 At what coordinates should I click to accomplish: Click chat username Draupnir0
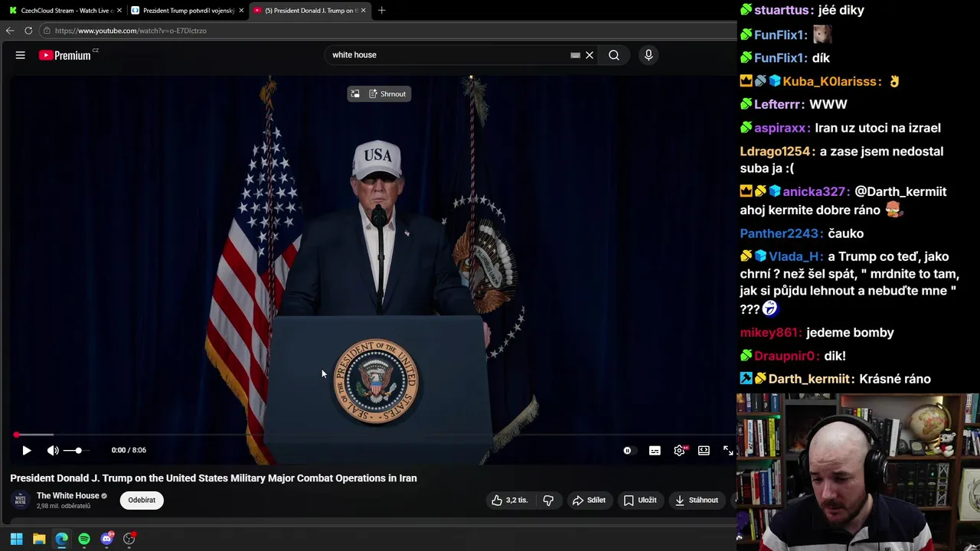(786, 356)
